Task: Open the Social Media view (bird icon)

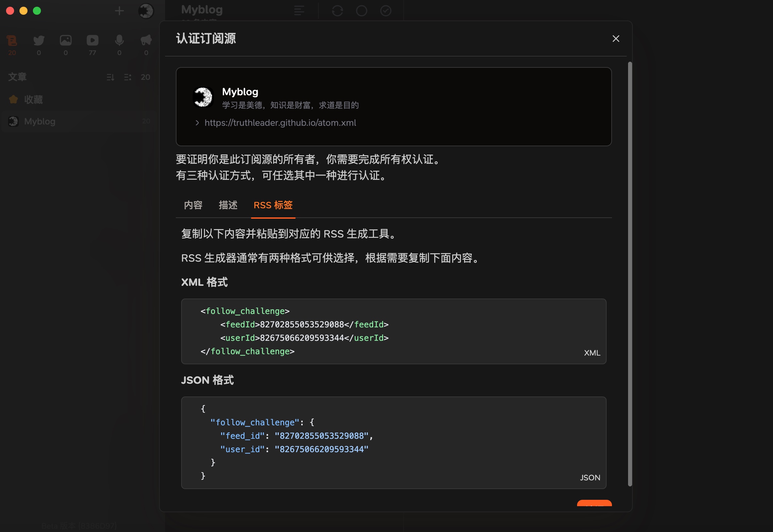Action: pos(39,40)
